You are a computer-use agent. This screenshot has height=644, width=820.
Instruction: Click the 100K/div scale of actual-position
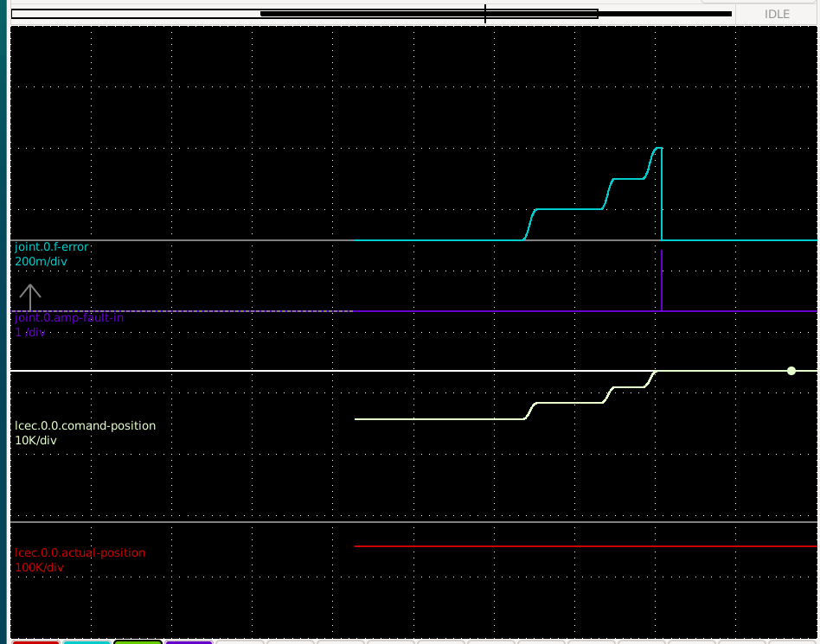[39, 568]
